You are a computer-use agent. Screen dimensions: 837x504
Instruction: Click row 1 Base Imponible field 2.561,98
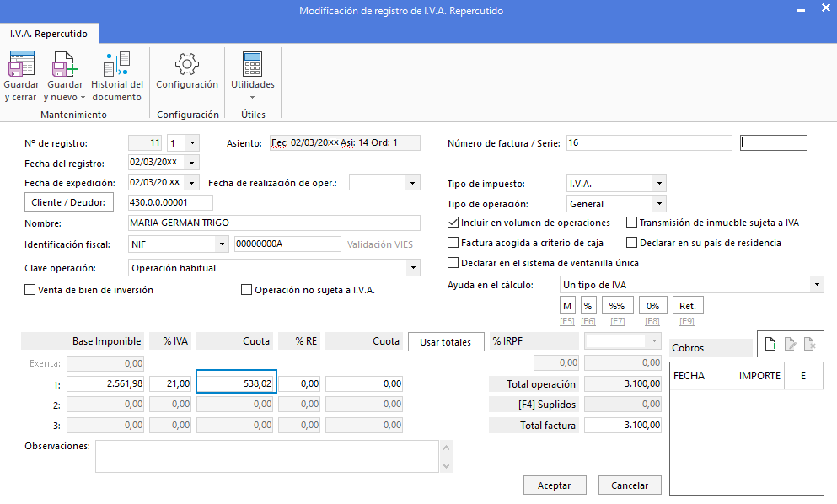click(x=105, y=383)
